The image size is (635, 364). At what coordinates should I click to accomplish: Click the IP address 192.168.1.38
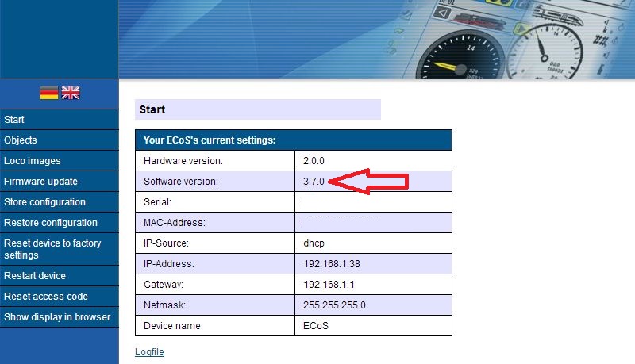pos(332,264)
